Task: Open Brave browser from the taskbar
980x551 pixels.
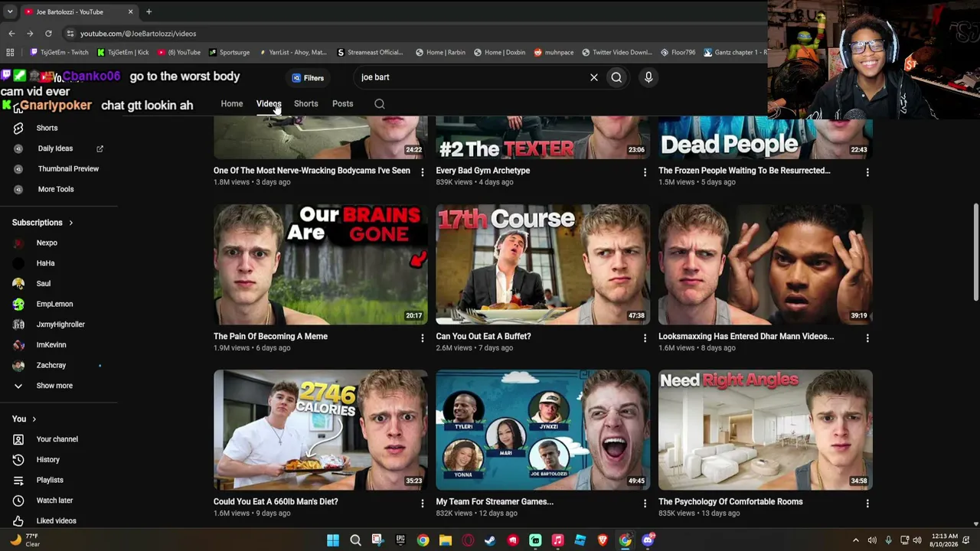Action: (x=603, y=540)
